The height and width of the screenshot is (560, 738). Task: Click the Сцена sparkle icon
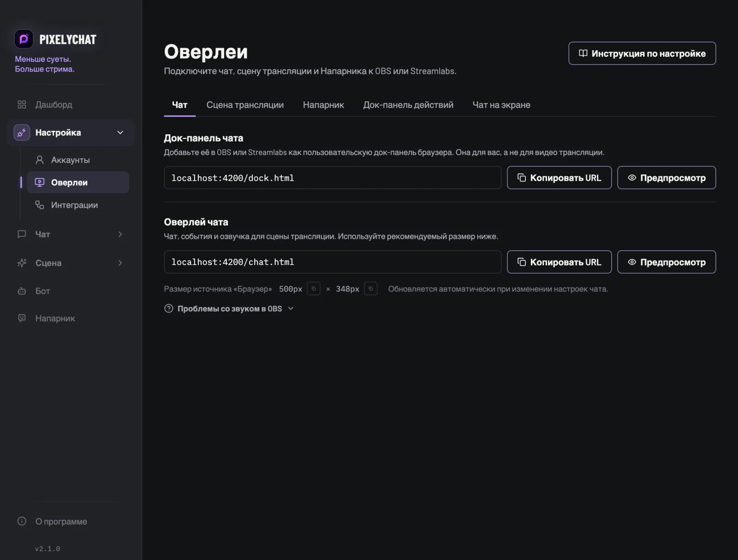(22, 263)
